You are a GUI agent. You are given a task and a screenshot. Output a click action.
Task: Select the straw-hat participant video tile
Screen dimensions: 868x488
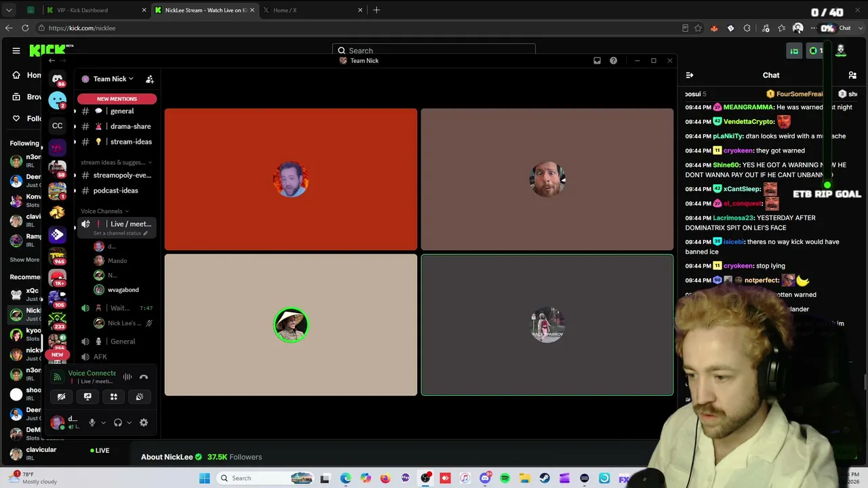pyautogui.click(x=291, y=325)
